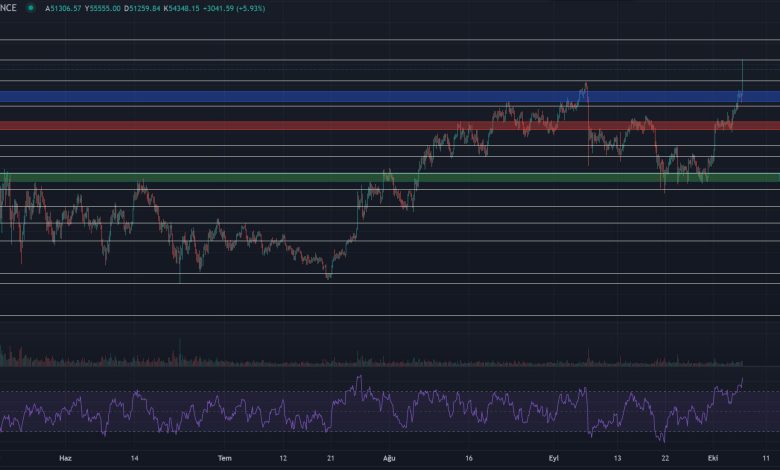This screenshot has width=780, height=470.
Task: Click the green market status dot
Action: click(x=31, y=8)
